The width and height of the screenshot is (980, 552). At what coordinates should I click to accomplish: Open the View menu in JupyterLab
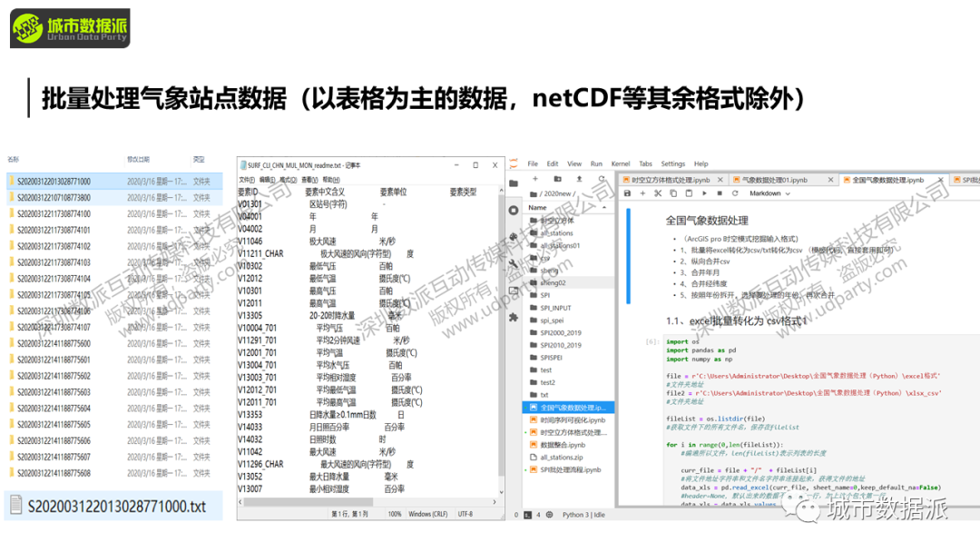pos(574,163)
